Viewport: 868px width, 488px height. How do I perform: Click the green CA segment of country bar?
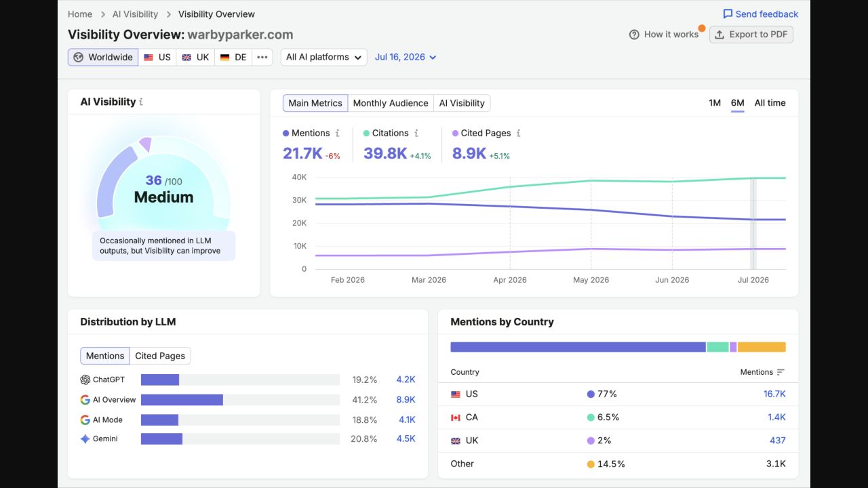pos(717,347)
